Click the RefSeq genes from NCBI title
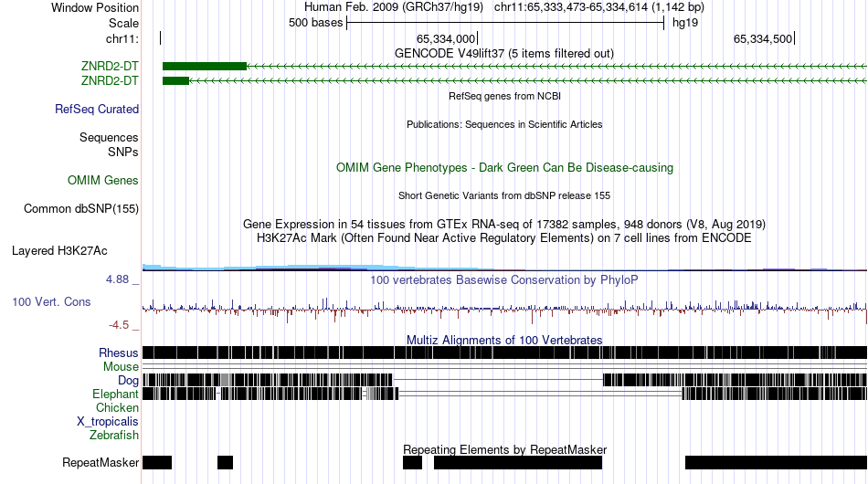Viewport: 868px width, 484px height. pyautogui.click(x=504, y=96)
